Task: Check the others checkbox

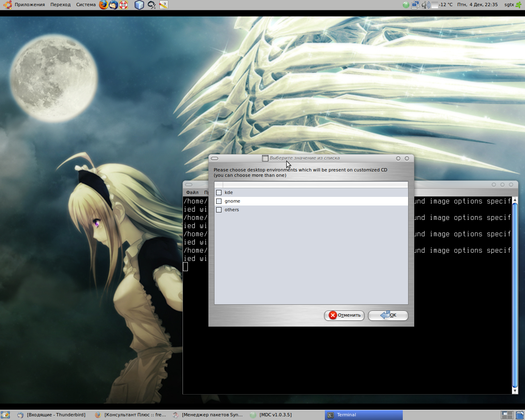Action: 219,210
